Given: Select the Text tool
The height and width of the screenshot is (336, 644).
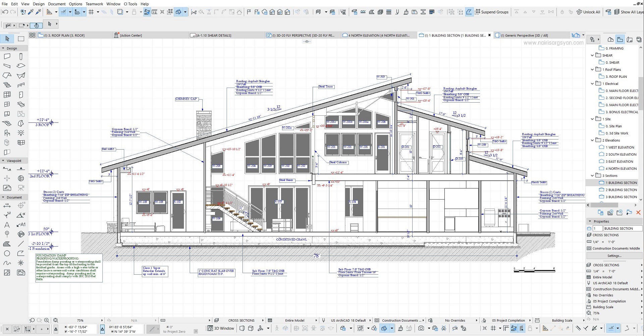Looking at the screenshot, I should click(7, 225).
